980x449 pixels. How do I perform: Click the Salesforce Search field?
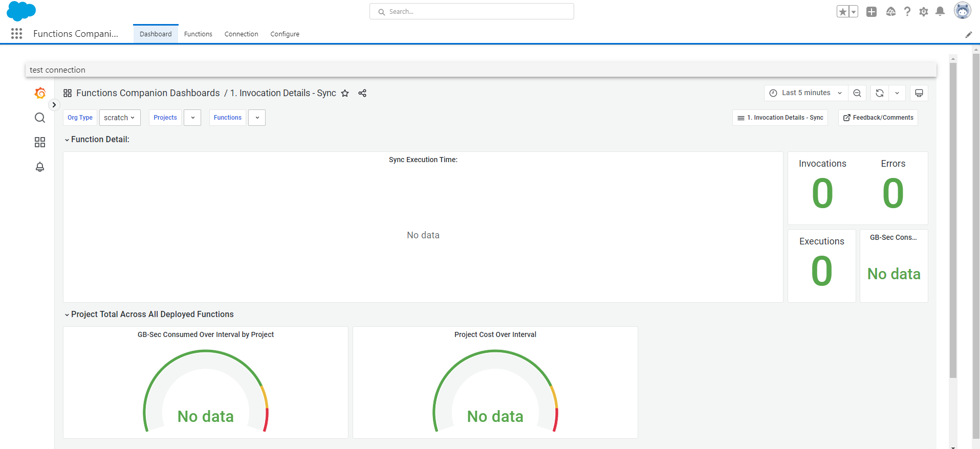pos(471,11)
